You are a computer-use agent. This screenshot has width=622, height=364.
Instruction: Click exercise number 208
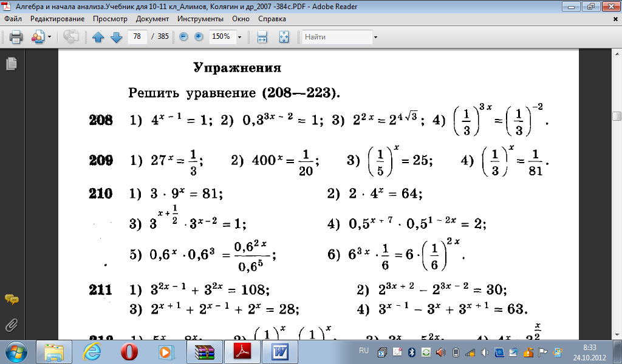tap(101, 120)
